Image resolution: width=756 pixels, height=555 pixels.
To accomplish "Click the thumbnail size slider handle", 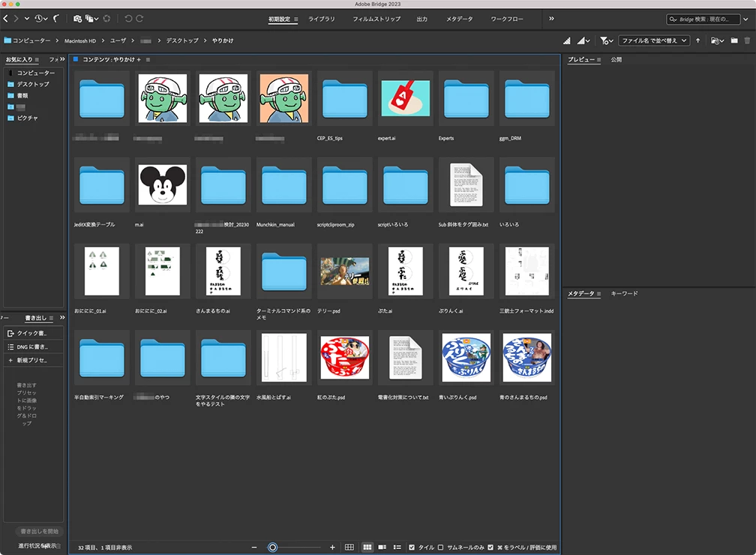I will 272,547.
